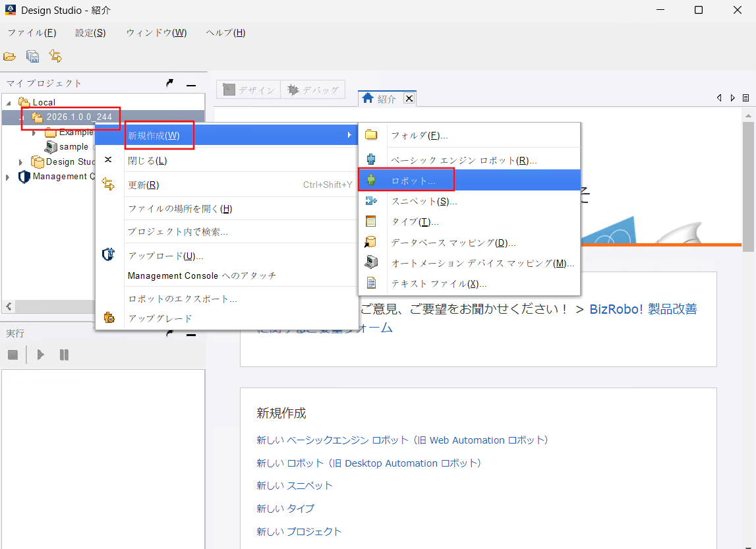
Task: Click the snippet icon beside スニペット(S)
Action: tap(371, 201)
